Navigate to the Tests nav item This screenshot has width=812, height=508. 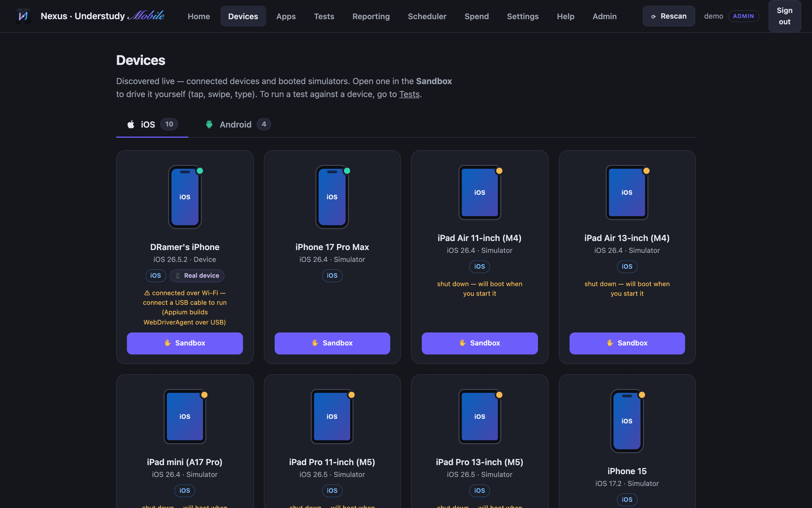point(324,16)
